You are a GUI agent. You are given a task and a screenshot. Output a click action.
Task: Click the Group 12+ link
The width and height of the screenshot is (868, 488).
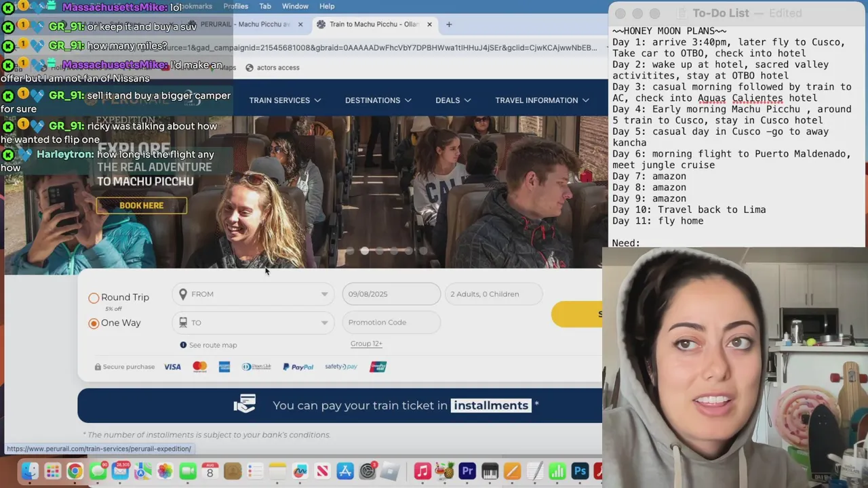click(366, 344)
